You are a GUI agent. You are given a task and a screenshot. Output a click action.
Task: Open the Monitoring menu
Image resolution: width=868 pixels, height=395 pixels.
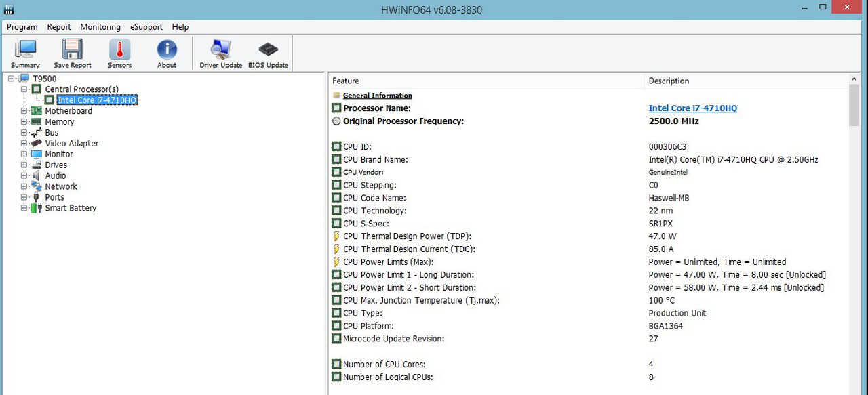pos(100,27)
